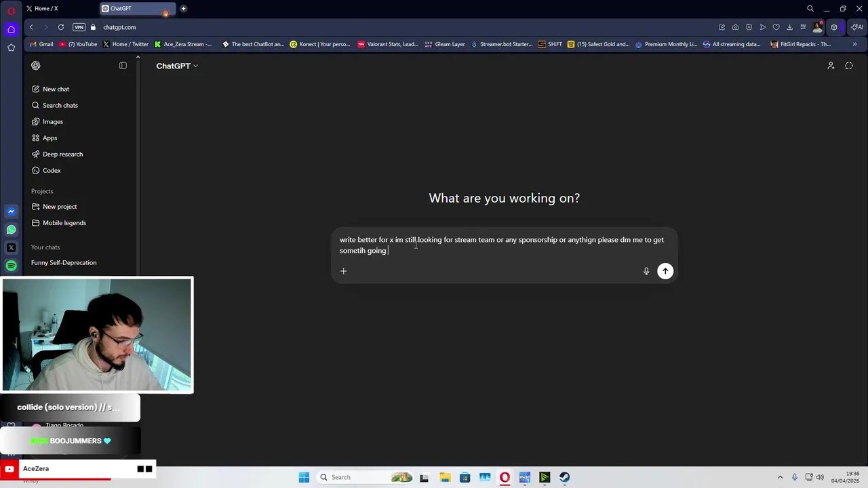Open the Windows Start menu
The width and height of the screenshot is (868, 488).
point(304,477)
